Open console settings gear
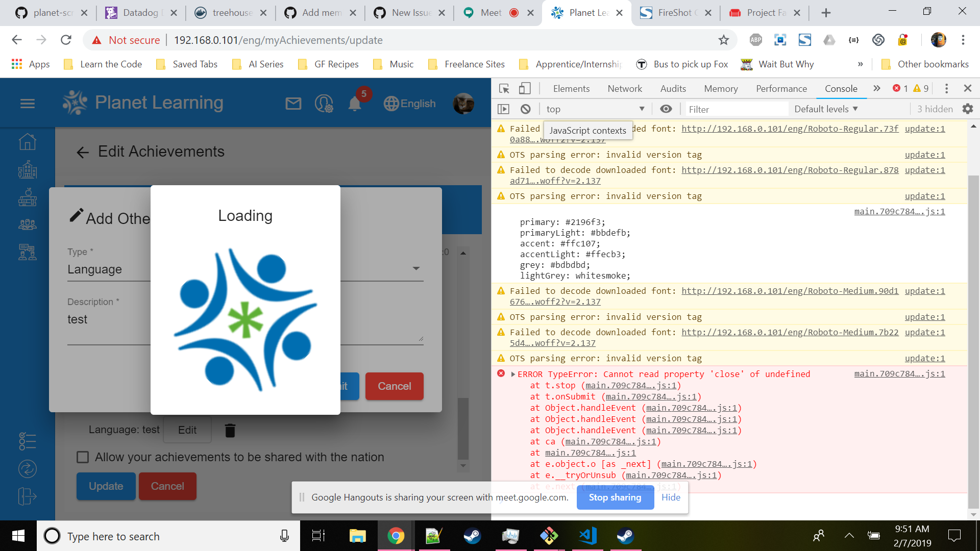The image size is (980, 551). (x=968, y=109)
